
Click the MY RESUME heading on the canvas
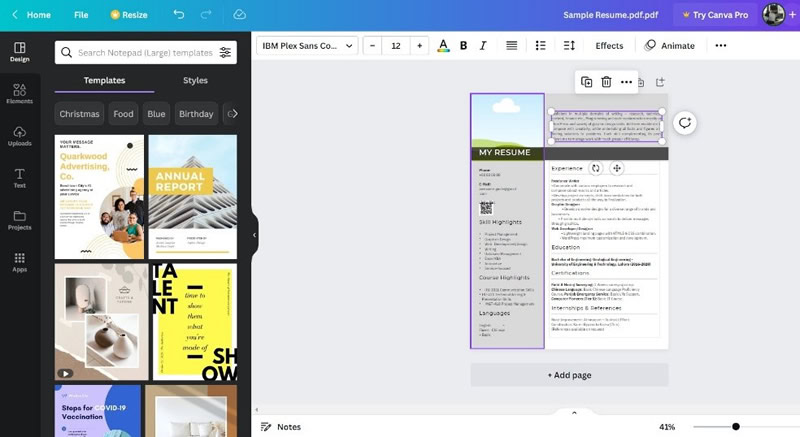(x=504, y=152)
